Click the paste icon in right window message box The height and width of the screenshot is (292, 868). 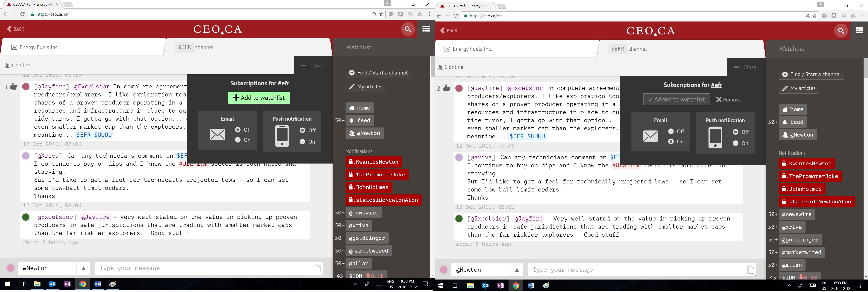[750, 270]
